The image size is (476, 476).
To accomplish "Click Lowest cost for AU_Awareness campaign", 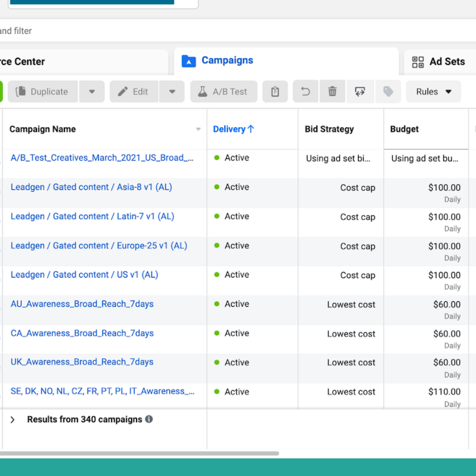I will (x=351, y=305).
